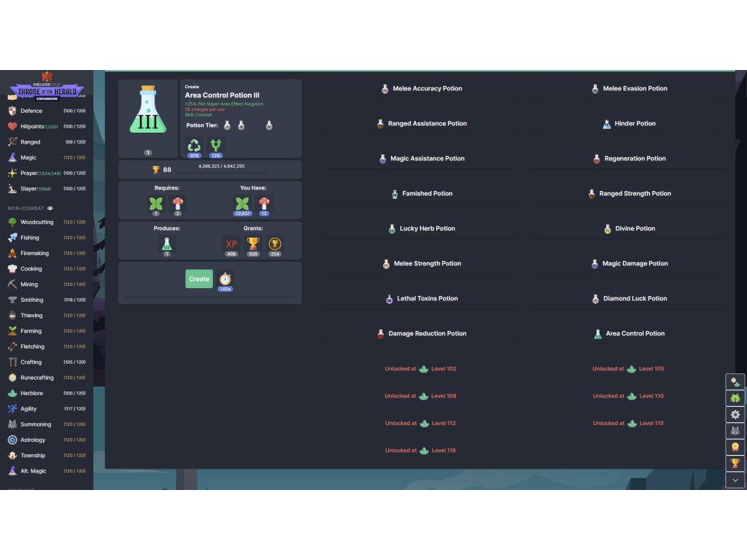Click the Summoning wolf icon
The width and height of the screenshot is (747, 560).
[x=12, y=424]
